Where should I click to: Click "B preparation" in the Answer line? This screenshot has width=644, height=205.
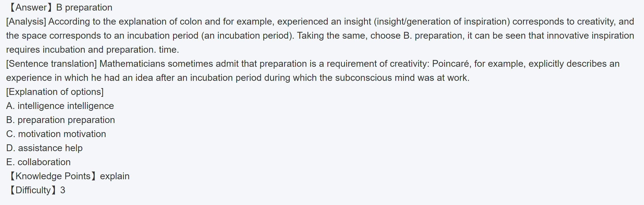84,7
